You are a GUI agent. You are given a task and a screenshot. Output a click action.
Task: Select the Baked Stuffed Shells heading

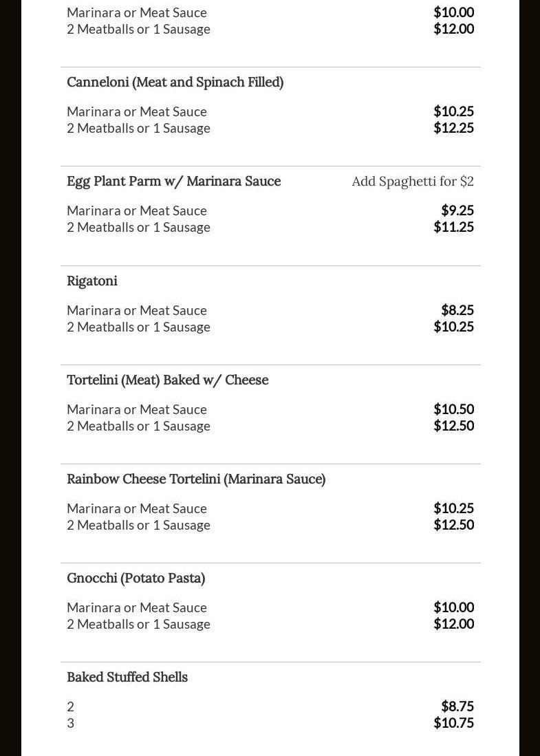[127, 677]
